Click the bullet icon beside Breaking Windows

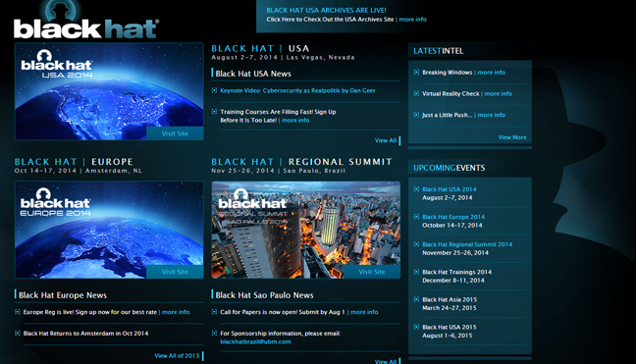(x=416, y=73)
